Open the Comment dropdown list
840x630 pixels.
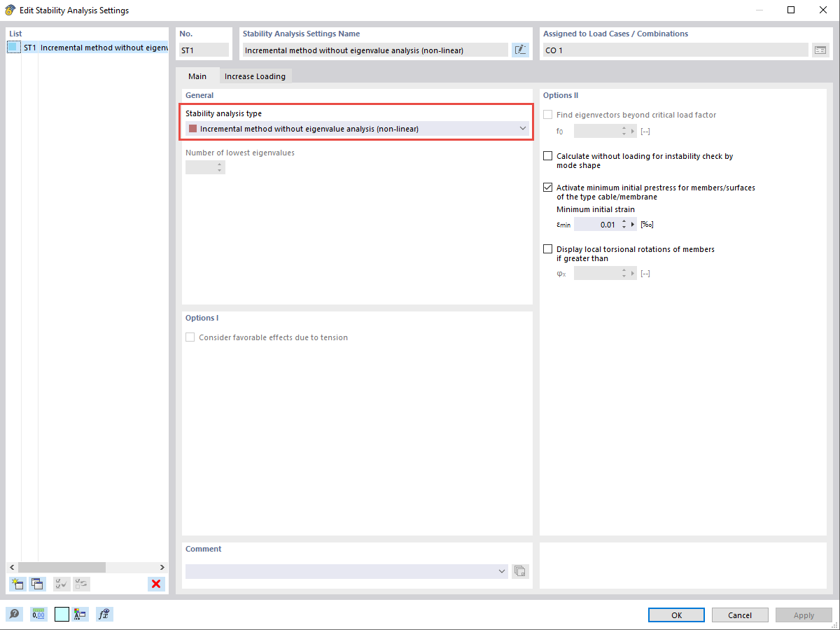tap(502, 571)
